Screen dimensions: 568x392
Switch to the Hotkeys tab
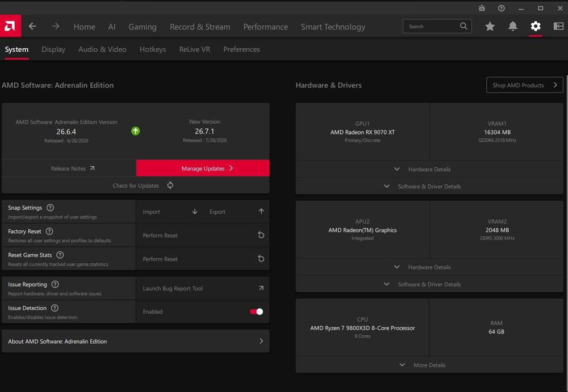coord(153,49)
